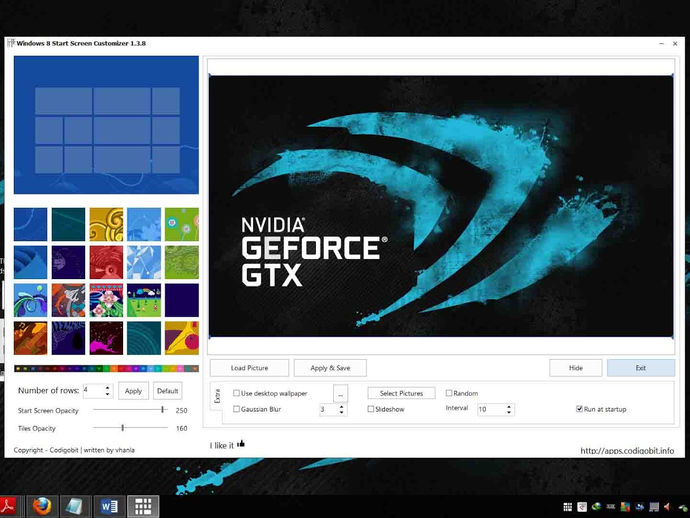Viewport: 690px width, 518px height.
Task: Toggle the Gaussian Blur checkbox
Action: (236, 409)
